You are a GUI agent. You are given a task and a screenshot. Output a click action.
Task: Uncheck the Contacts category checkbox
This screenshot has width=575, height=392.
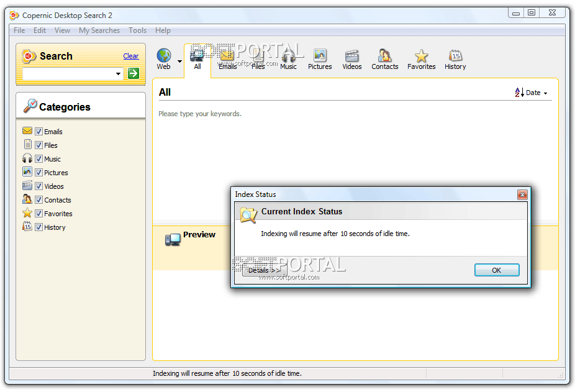point(39,199)
